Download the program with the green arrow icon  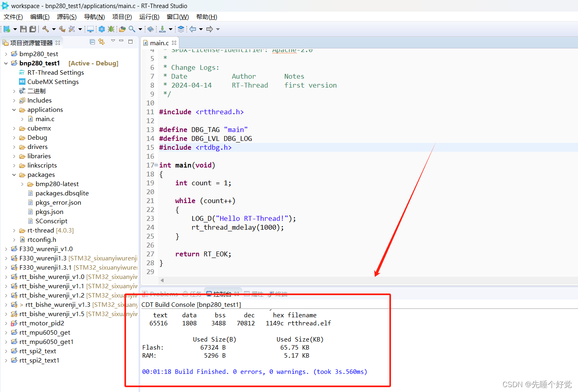point(162,29)
